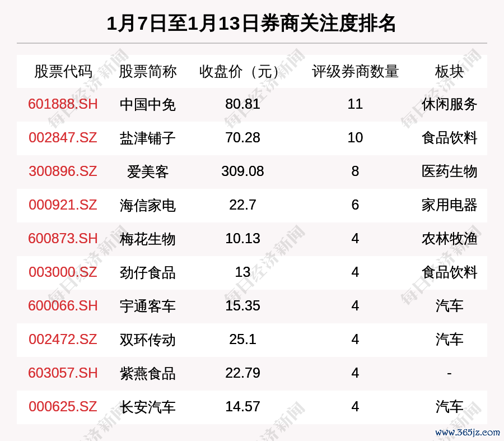Click stock name 劲仔食品
The width and height of the screenshot is (504, 441).
tap(147, 272)
